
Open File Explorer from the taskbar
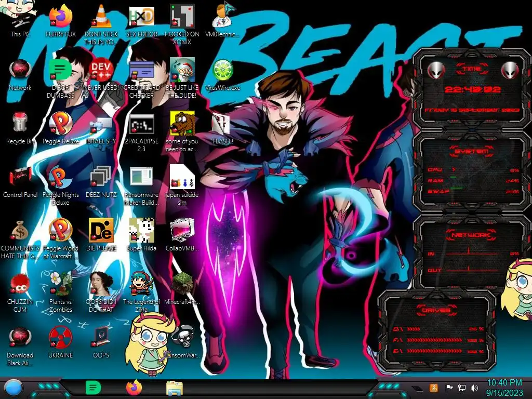(x=175, y=388)
